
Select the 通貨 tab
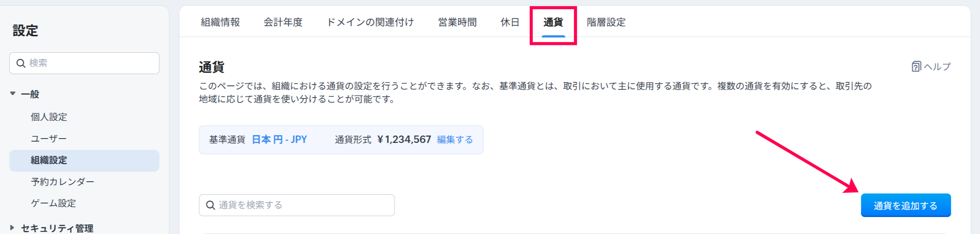click(553, 22)
